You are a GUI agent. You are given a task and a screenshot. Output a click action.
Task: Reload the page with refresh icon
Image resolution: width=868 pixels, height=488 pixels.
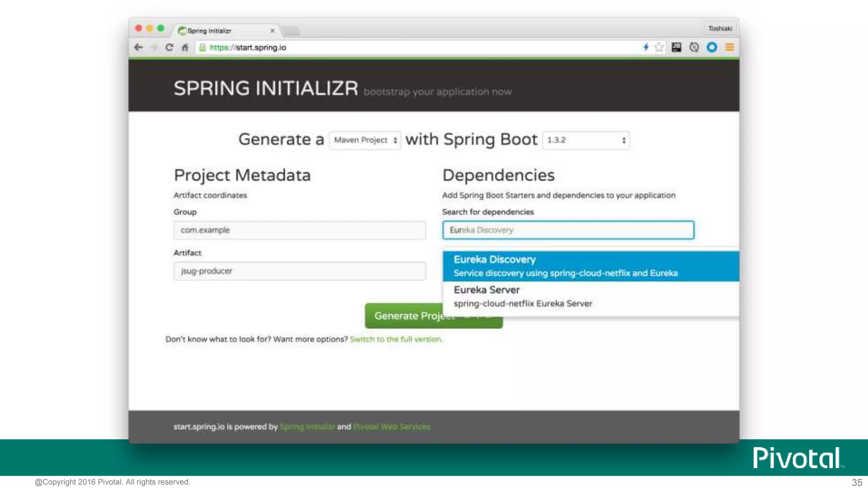click(169, 47)
